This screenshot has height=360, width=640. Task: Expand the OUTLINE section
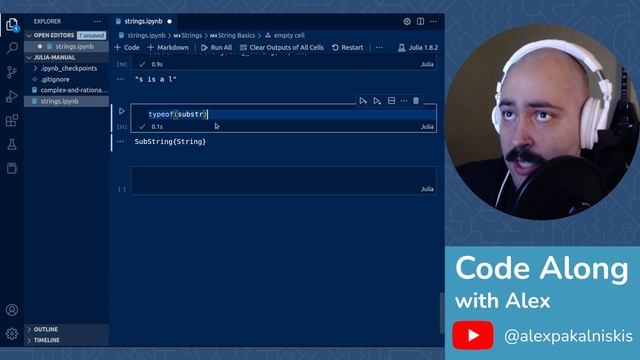pos(45,329)
